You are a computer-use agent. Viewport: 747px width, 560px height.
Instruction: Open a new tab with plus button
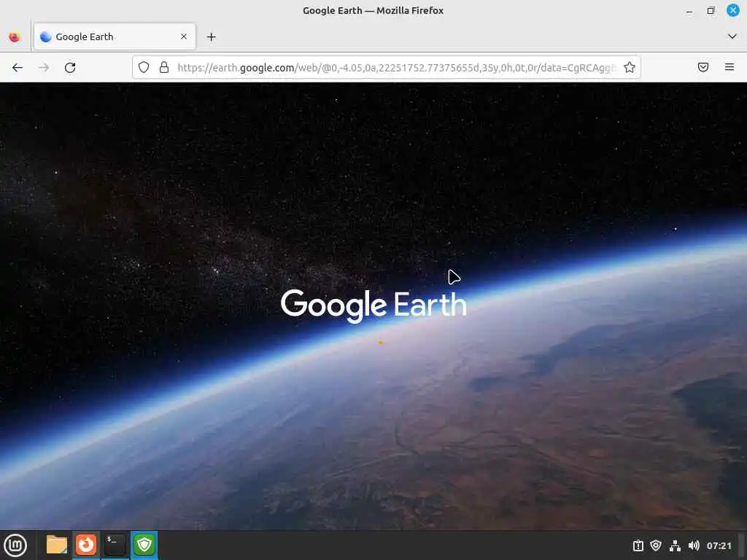tap(211, 36)
